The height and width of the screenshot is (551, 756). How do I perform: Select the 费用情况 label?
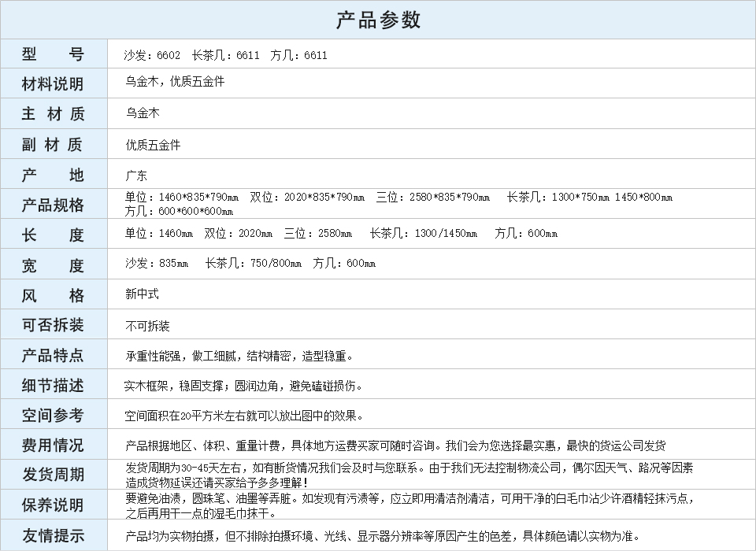click(x=53, y=445)
